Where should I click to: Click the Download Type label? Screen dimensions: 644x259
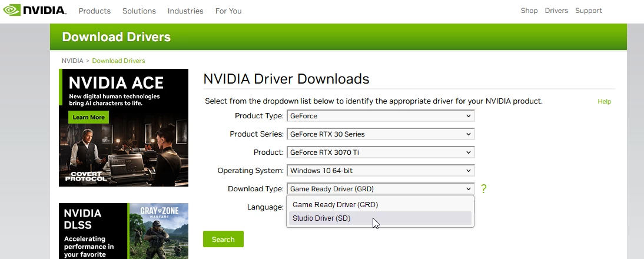pos(255,189)
